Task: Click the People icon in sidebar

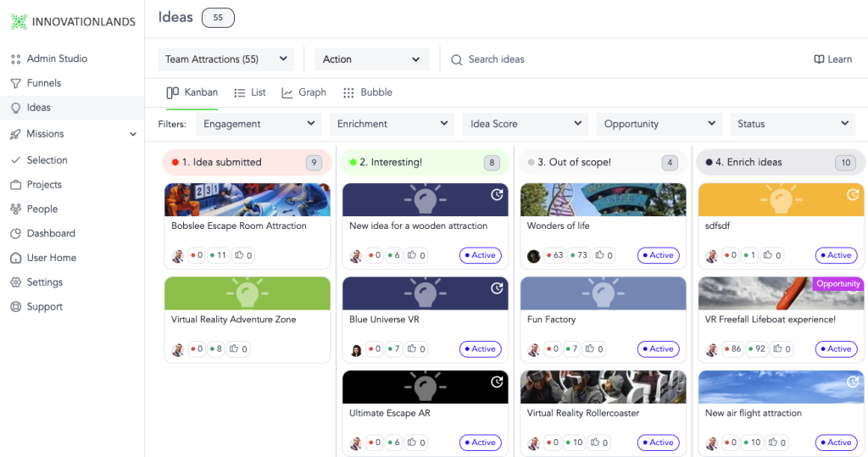Action: 15,209
